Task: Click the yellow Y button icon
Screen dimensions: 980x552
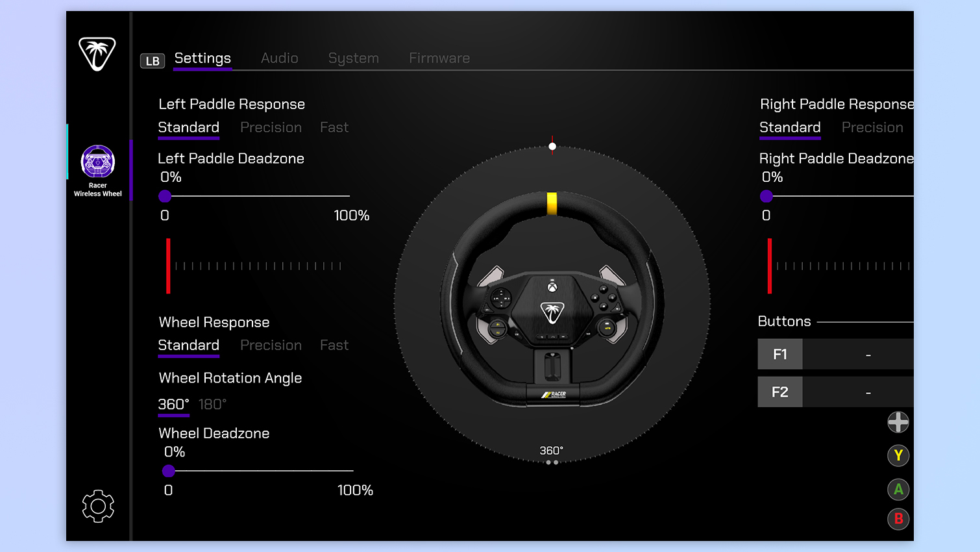Action: coord(898,455)
